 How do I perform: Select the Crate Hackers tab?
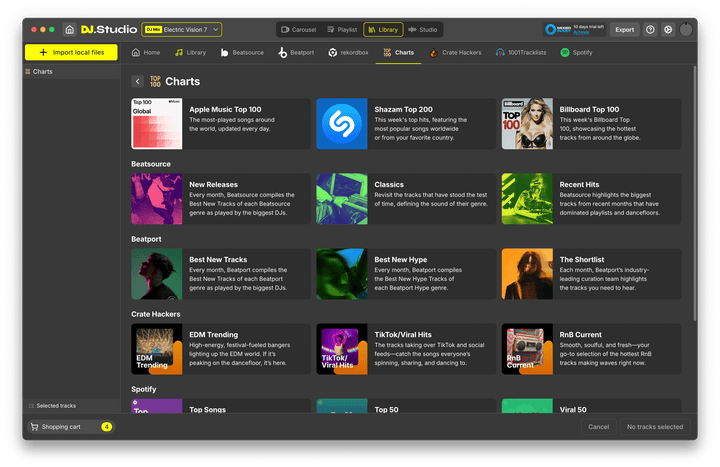click(x=456, y=52)
